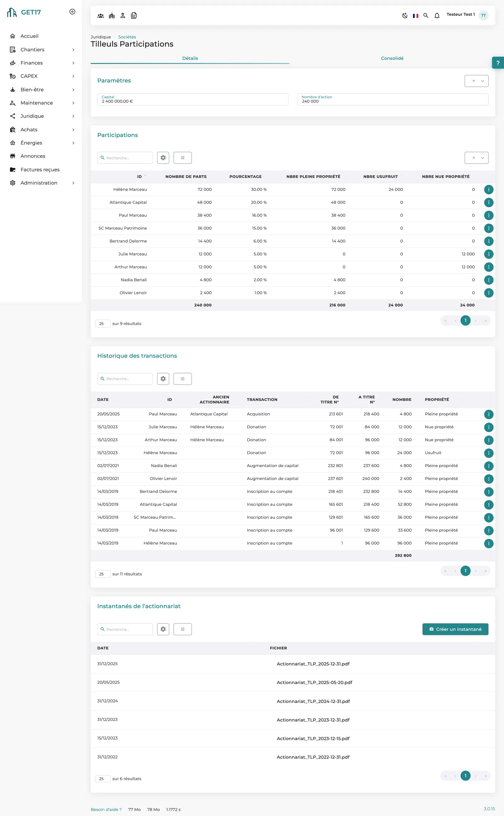Toggle dark mode moon icon
This screenshot has height=816, width=504.
[405, 15]
